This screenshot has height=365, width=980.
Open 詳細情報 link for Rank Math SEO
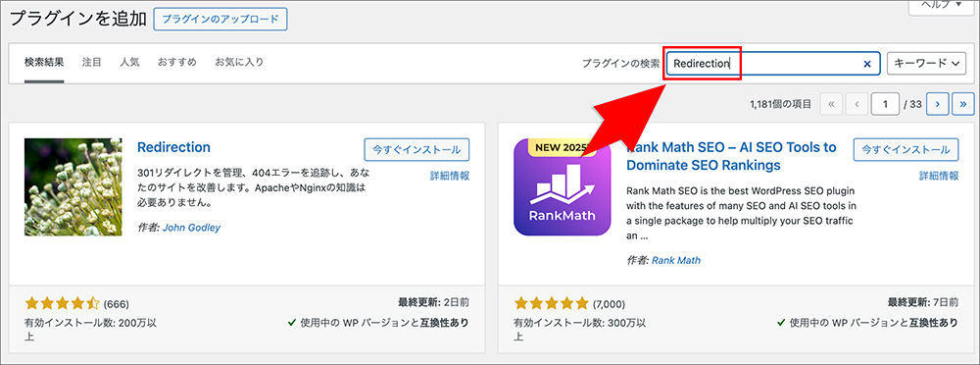tap(939, 176)
